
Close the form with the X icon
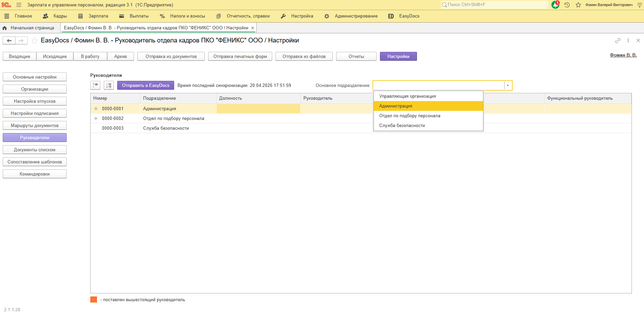[638, 40]
